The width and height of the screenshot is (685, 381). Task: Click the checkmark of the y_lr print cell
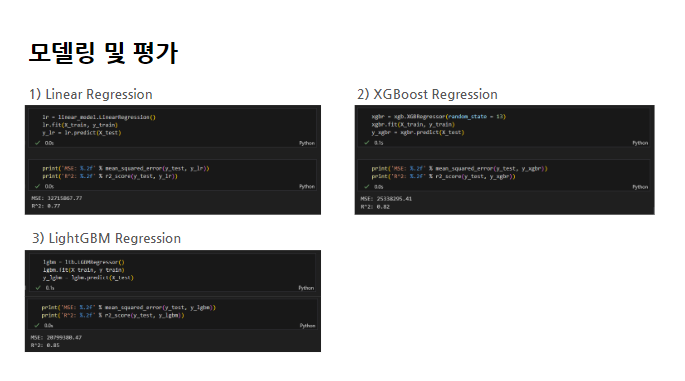(x=38, y=186)
